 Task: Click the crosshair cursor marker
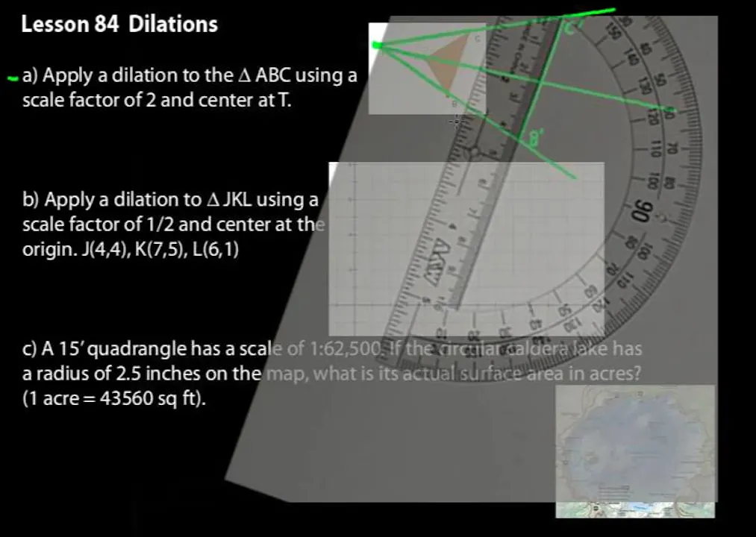pyautogui.click(x=455, y=122)
